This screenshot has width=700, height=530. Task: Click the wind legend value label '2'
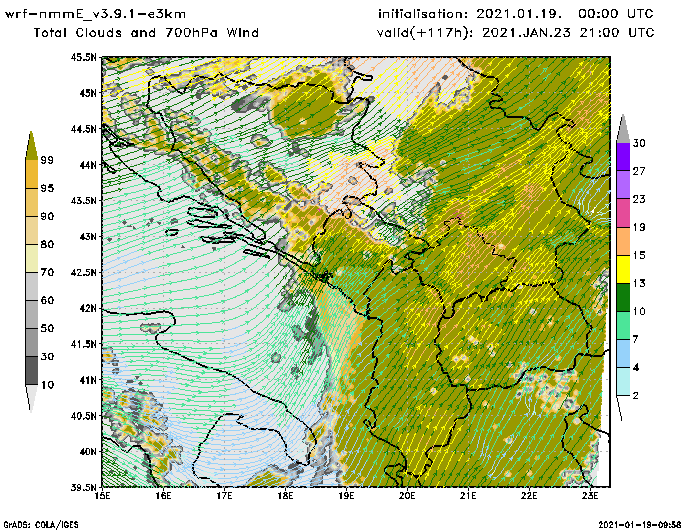pyautogui.click(x=635, y=396)
